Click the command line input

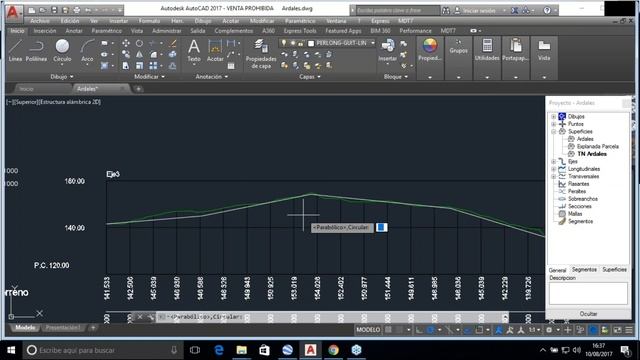coord(331,317)
